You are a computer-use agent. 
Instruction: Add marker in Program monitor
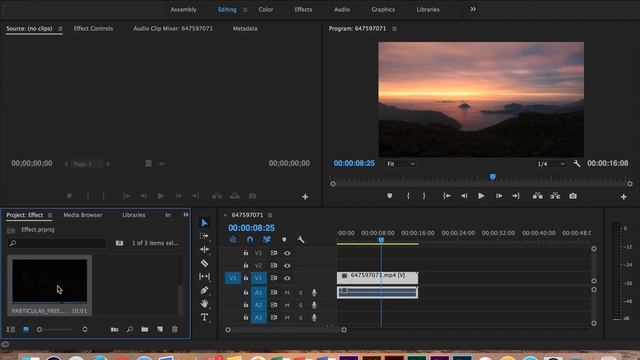(389, 196)
